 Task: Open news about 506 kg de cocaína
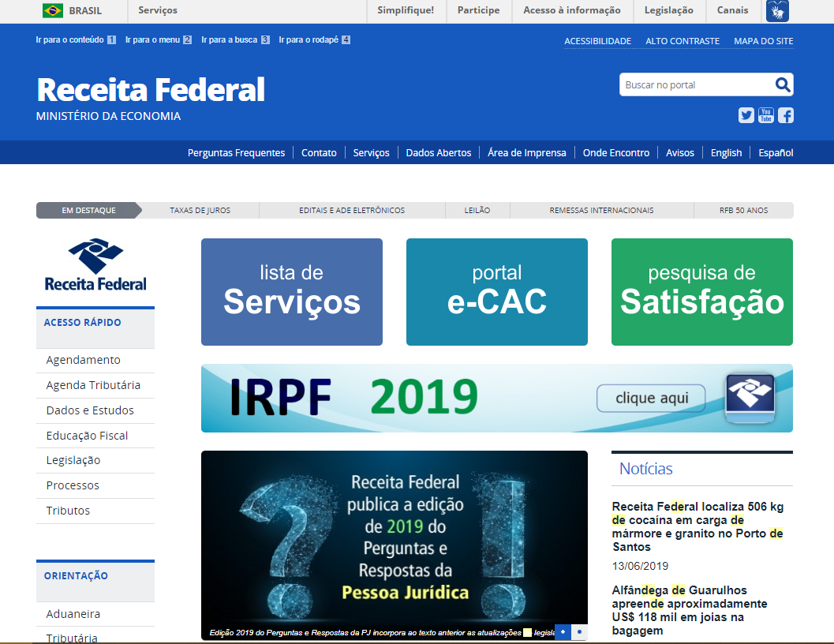point(697,526)
